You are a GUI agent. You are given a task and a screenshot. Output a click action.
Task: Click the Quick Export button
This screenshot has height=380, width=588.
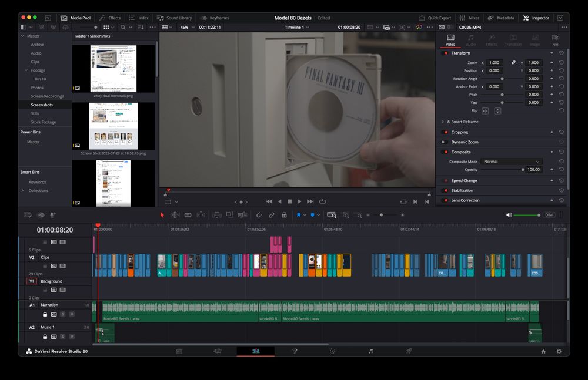click(x=435, y=18)
